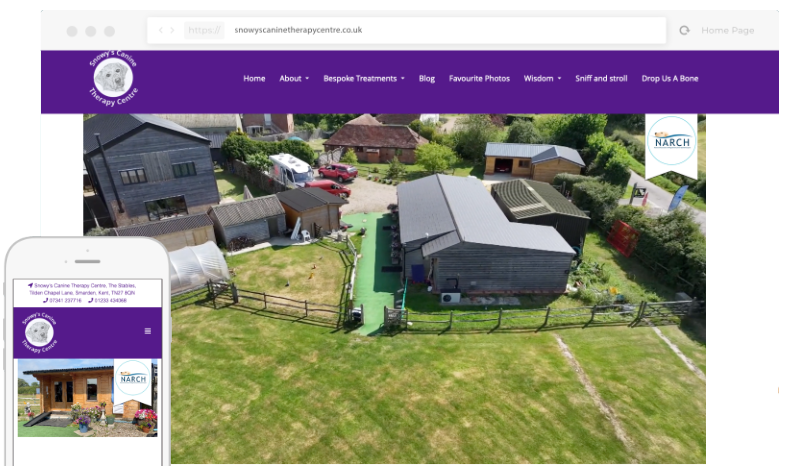Expand the About dropdown
Image resolution: width=800 pixels, height=466 pixels.
coord(294,79)
